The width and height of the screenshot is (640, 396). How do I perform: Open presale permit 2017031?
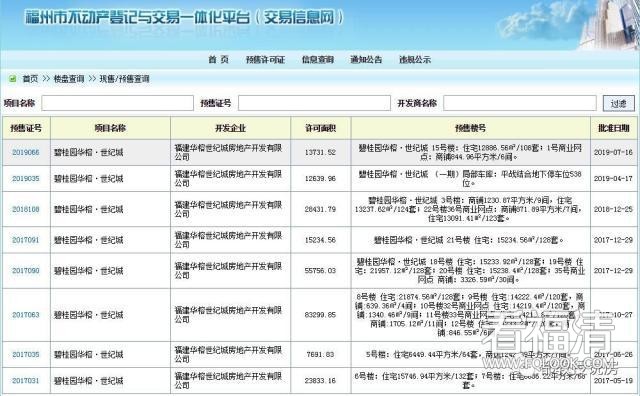point(26,380)
